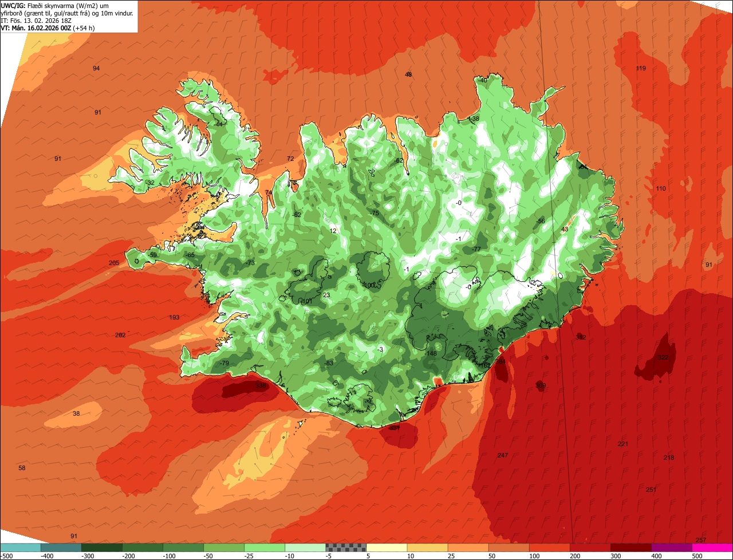
Task: Click the teal -400 to -300 legend swatch
Action: click(x=61, y=547)
